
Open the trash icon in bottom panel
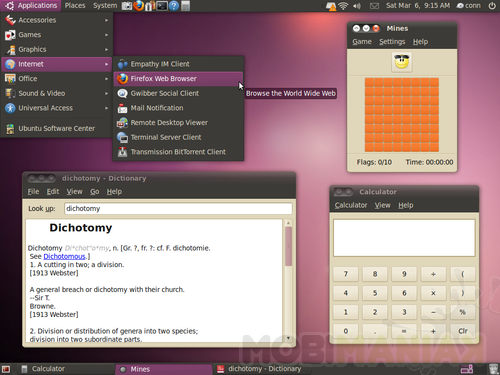click(x=493, y=369)
